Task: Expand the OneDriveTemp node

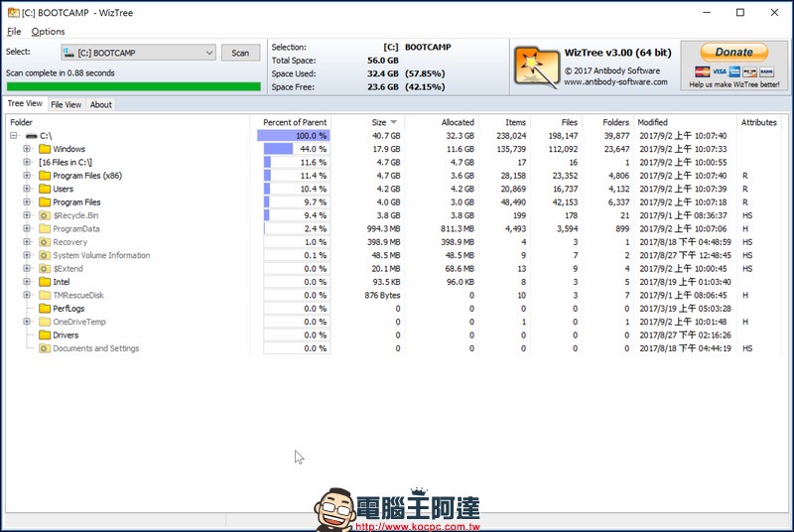Action: point(27,322)
